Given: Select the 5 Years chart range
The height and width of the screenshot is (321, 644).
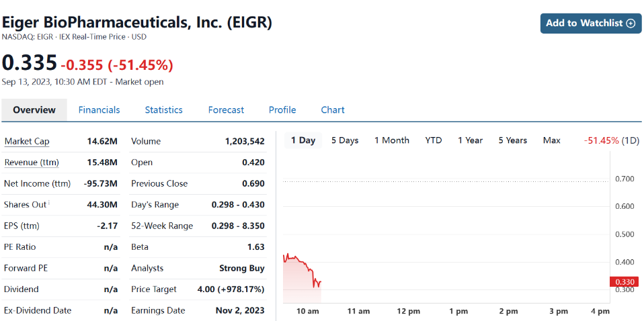Looking at the screenshot, I should click(512, 140).
